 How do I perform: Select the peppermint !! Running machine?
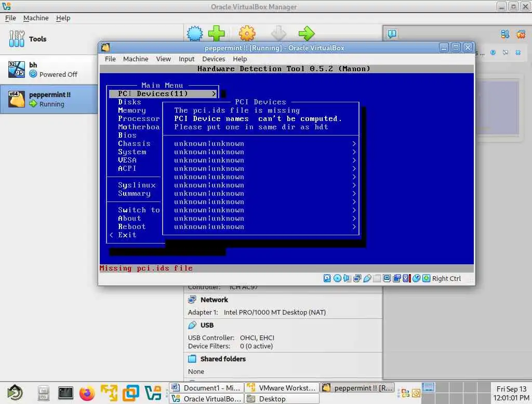[49, 99]
